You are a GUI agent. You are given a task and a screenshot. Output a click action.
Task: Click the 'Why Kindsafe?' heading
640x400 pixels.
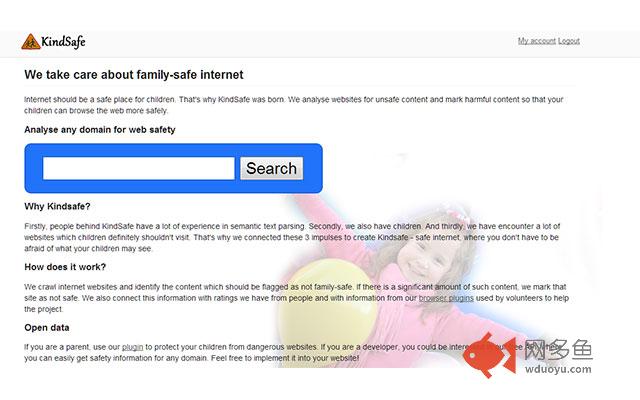[57, 207]
